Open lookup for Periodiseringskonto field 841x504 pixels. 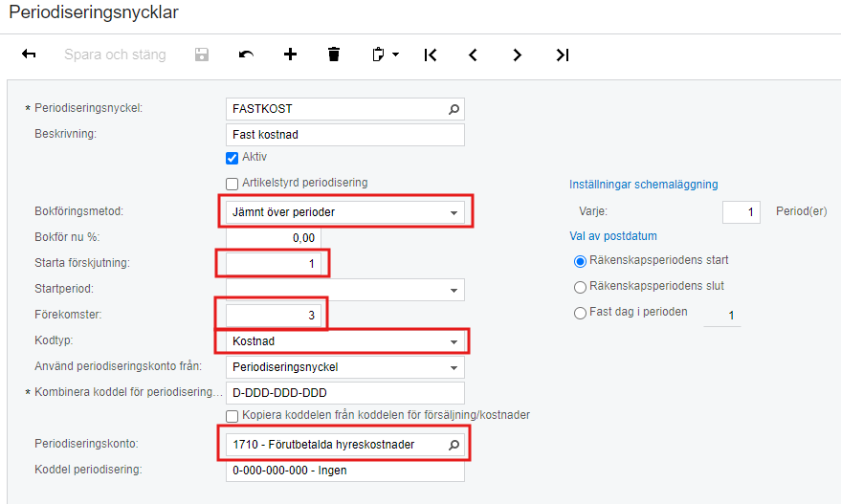(454, 445)
